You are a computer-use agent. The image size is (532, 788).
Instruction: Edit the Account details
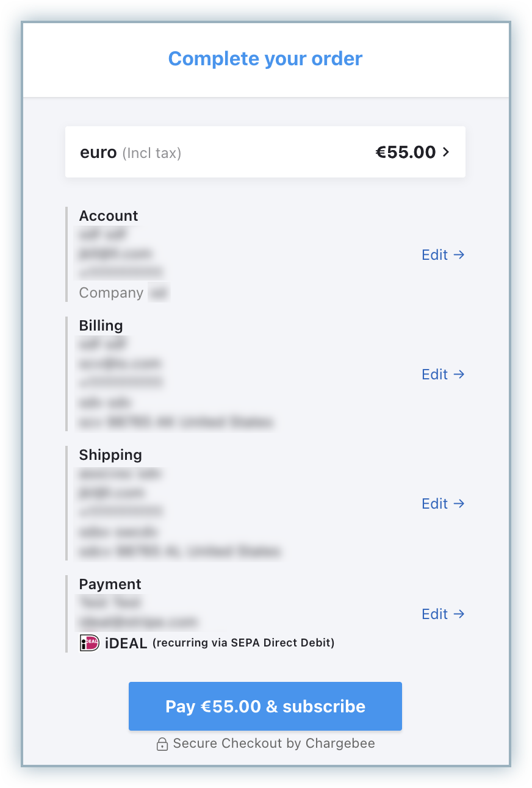pos(435,255)
